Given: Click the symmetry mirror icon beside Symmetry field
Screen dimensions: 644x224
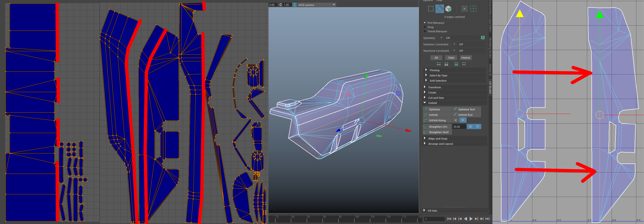Looking at the screenshot, I should [483, 38].
